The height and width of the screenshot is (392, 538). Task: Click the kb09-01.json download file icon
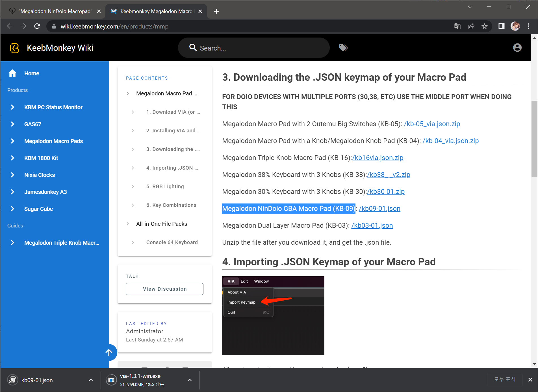click(13, 380)
